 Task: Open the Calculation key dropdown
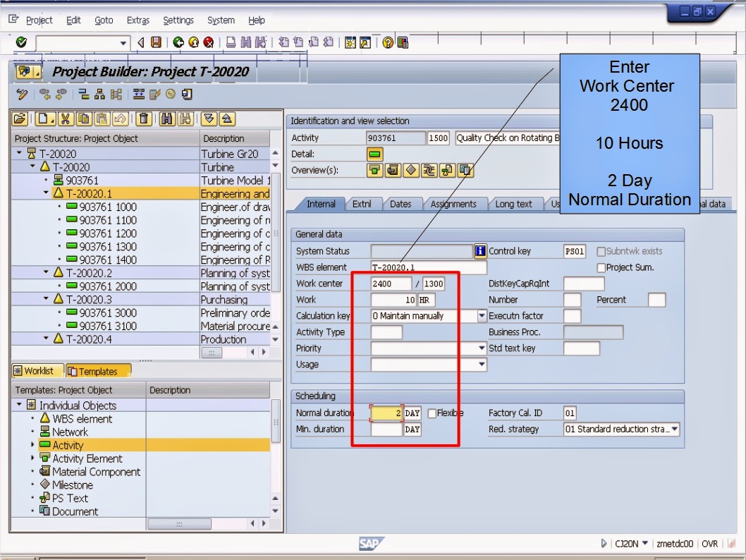tap(482, 315)
